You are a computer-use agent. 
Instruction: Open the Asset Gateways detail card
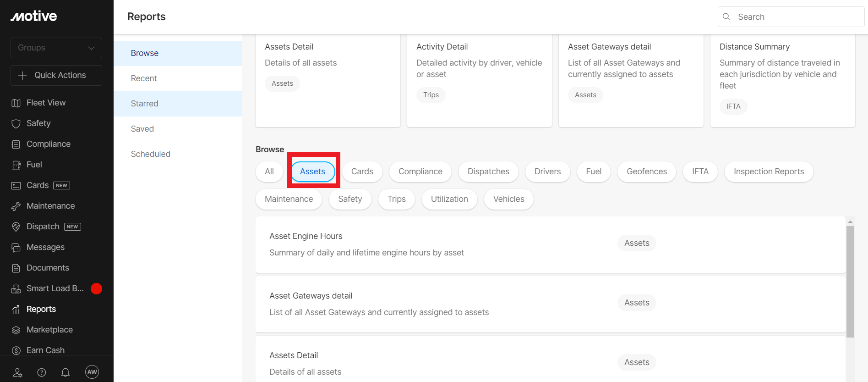[x=631, y=80]
